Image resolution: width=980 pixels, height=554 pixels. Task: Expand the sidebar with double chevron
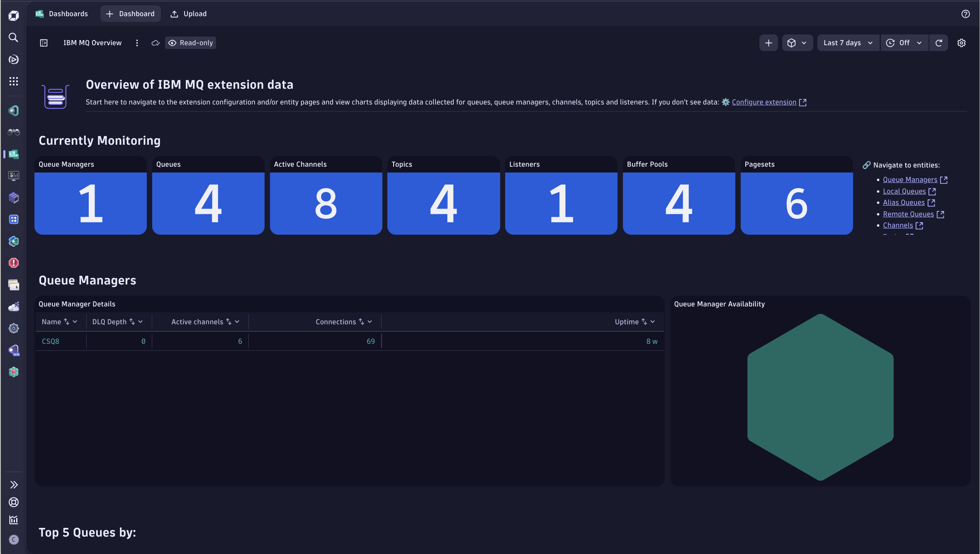point(14,485)
